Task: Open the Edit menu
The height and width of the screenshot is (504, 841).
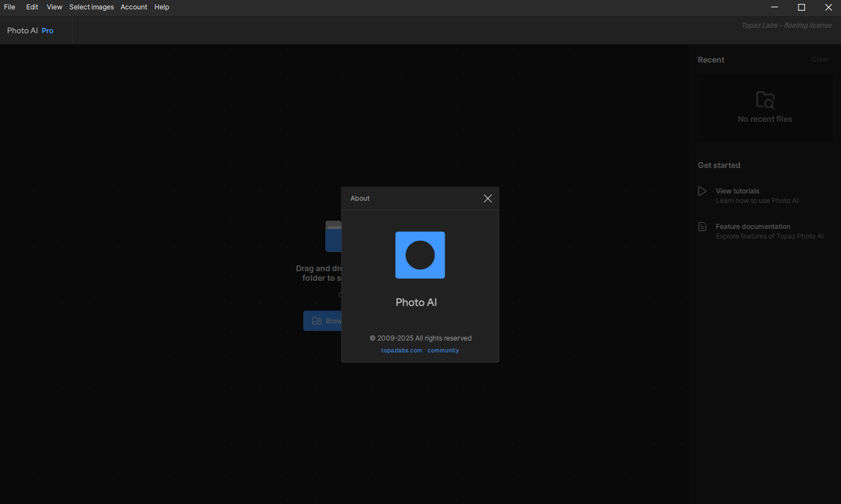Action: coord(32,7)
